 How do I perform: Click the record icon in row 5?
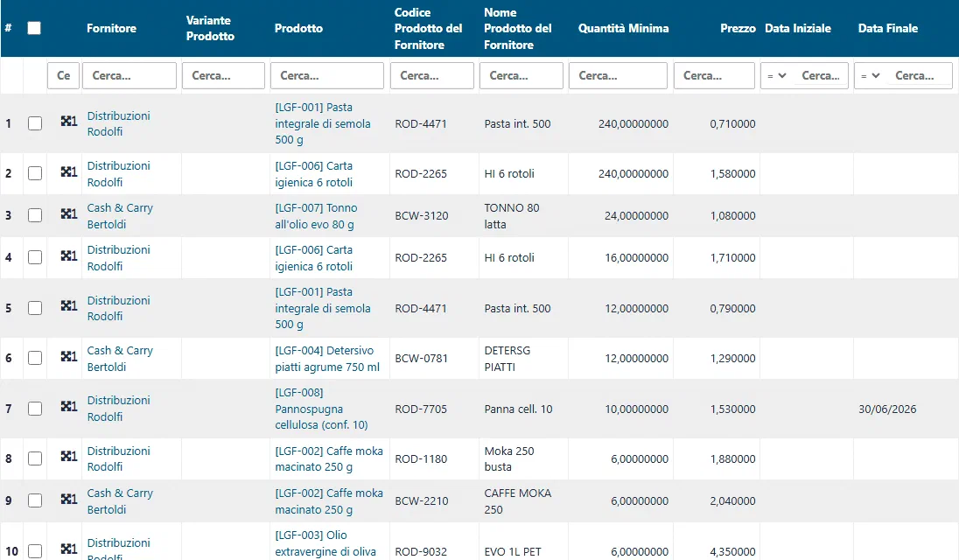[x=68, y=305]
